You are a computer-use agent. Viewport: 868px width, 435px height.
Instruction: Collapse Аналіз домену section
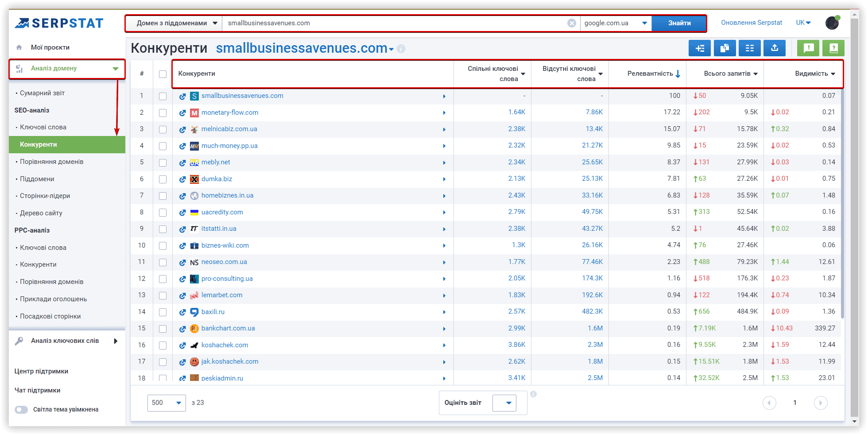[x=116, y=69]
